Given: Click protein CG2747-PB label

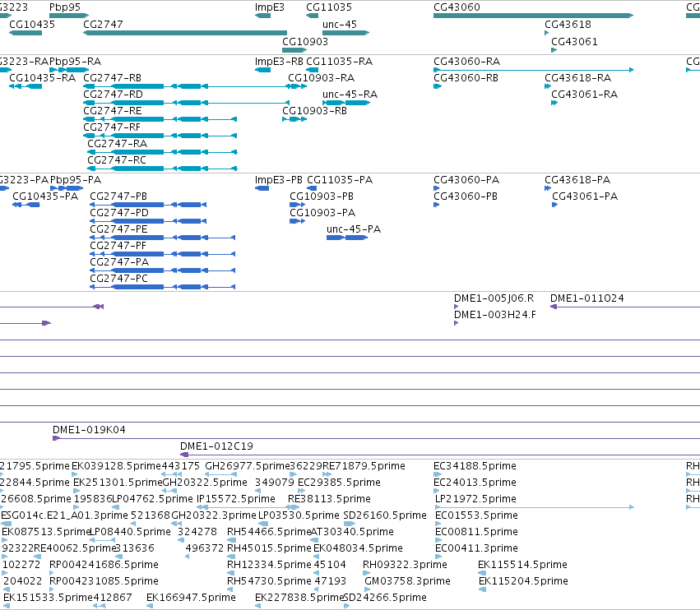Looking at the screenshot, I should (x=118, y=196).
